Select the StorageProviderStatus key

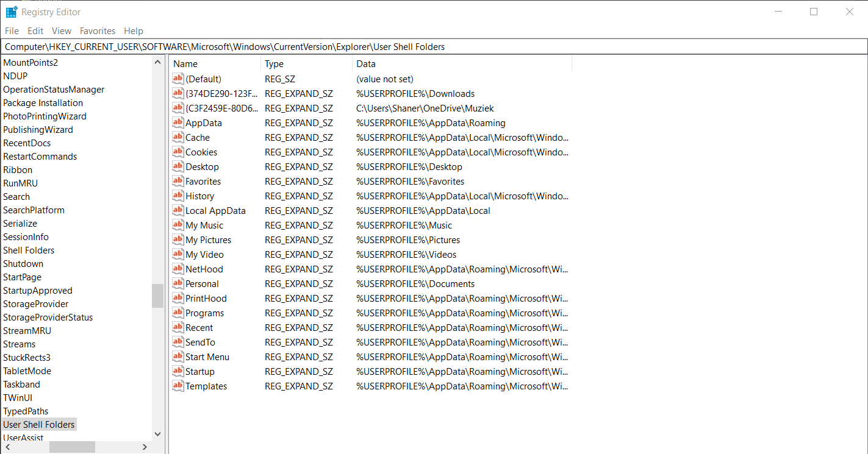(48, 317)
